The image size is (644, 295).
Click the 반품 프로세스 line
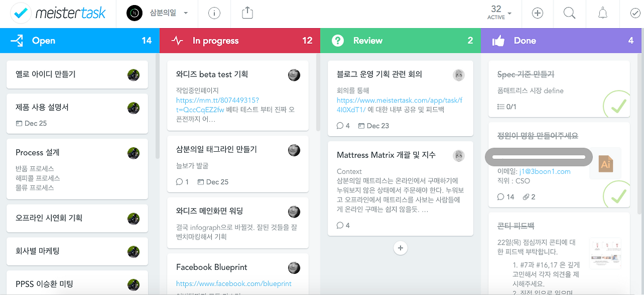pos(35,169)
